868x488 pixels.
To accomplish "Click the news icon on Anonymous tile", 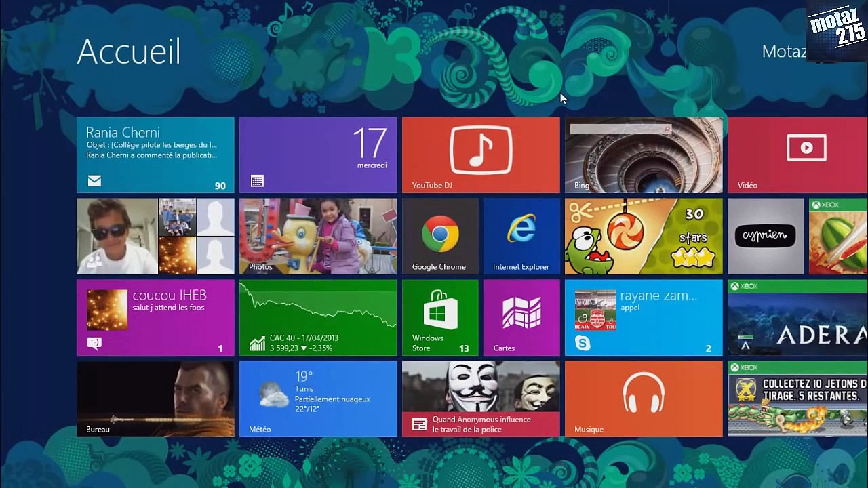I will (x=420, y=425).
